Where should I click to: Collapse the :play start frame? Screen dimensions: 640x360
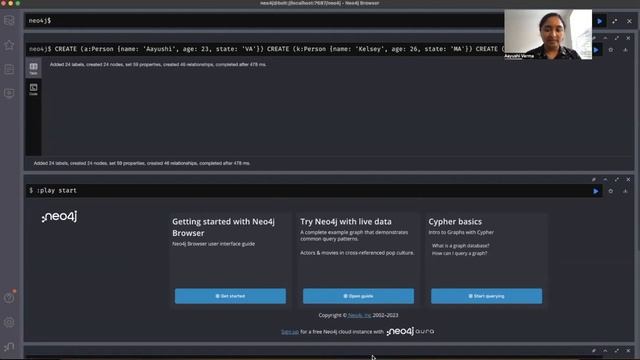point(605,180)
